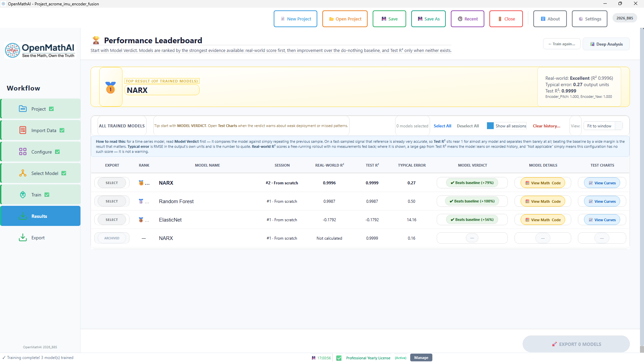Click the Clear history link

[546, 126]
